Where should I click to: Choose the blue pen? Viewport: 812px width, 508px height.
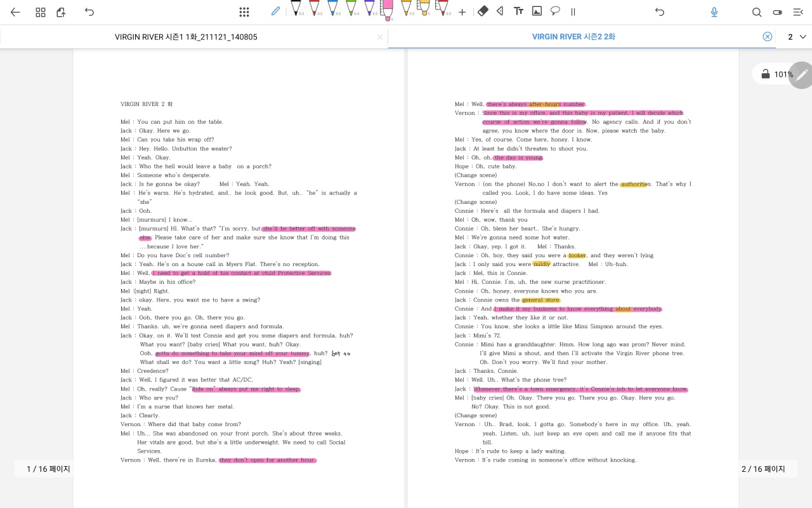coord(332,8)
